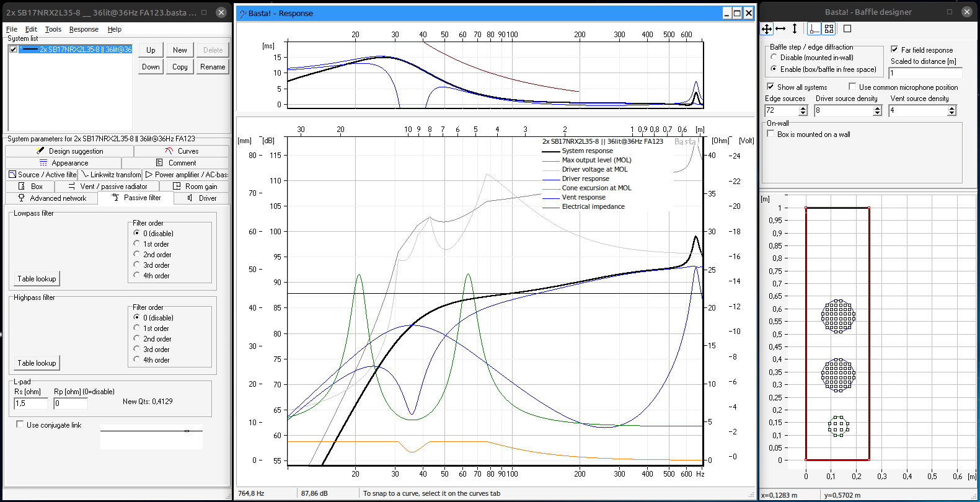
Task: Click the triangle amplifier icon on Power amplifier tab
Action: pos(149,174)
